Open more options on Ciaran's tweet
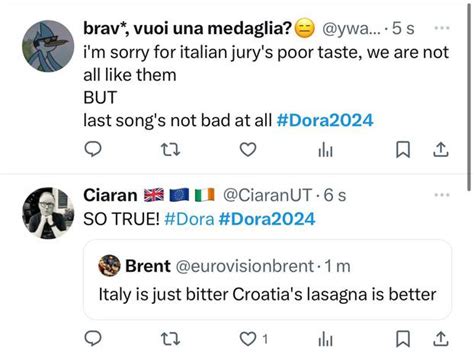Image resolution: width=474 pixels, height=360 pixels. tap(442, 195)
